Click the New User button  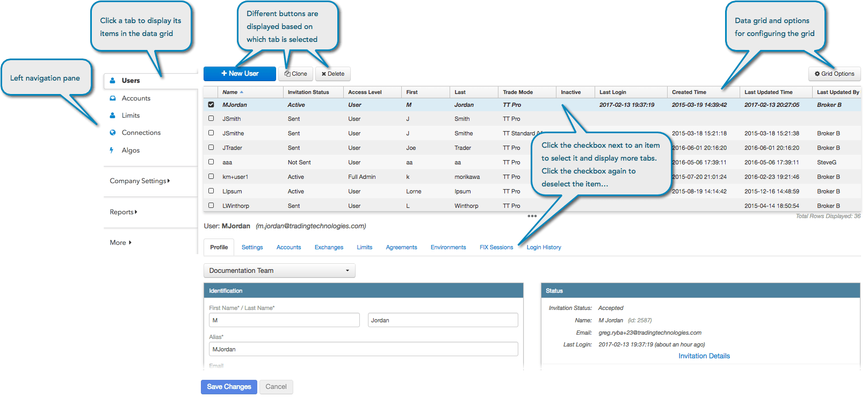[240, 74]
